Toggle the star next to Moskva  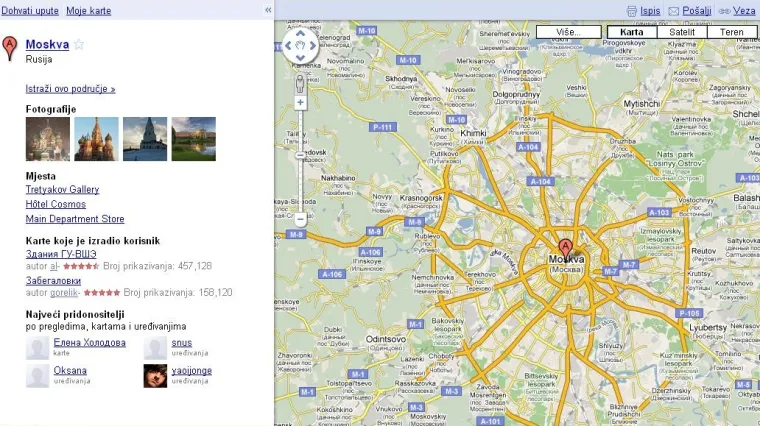pyautogui.click(x=79, y=45)
